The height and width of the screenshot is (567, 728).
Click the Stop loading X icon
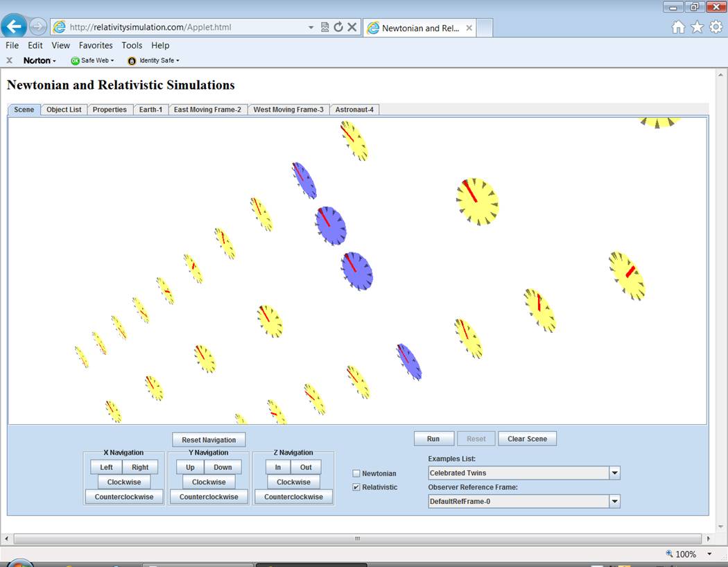[352, 27]
